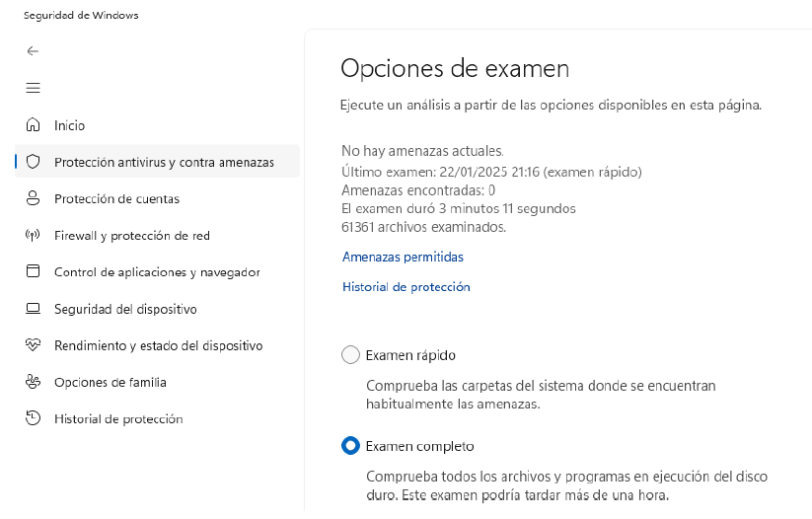Click the Opciones de familia icon
This screenshot has width=812, height=519.
33,382
